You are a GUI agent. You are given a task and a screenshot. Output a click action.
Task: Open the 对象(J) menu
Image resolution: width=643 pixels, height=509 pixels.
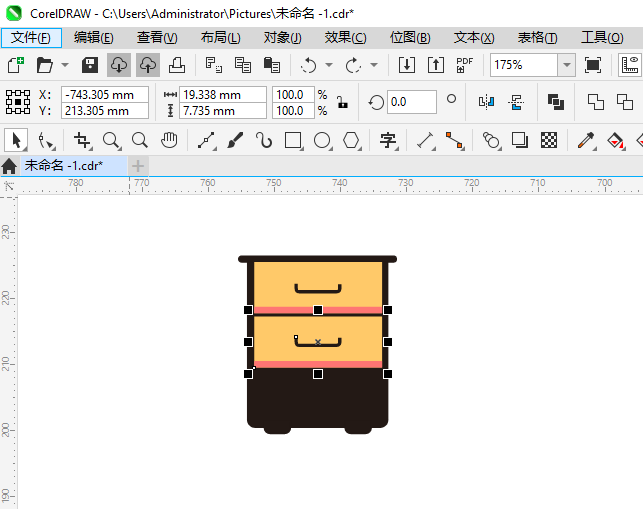[283, 38]
